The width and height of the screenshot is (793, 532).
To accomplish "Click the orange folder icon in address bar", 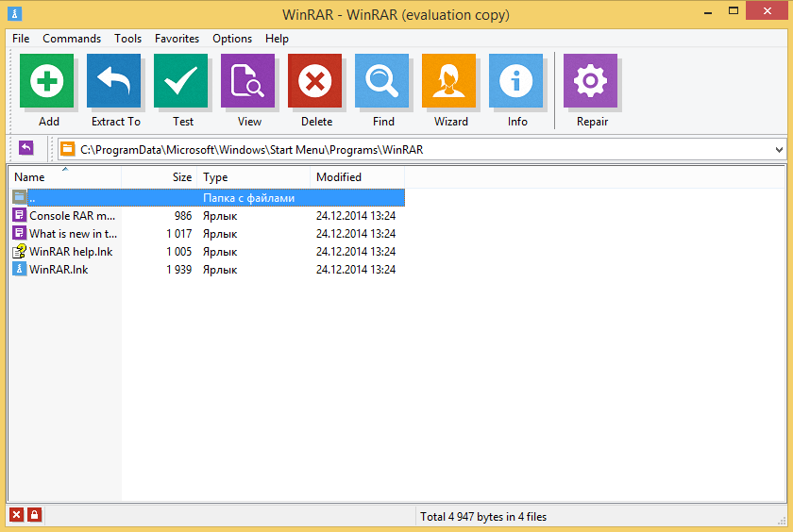I will coord(67,149).
